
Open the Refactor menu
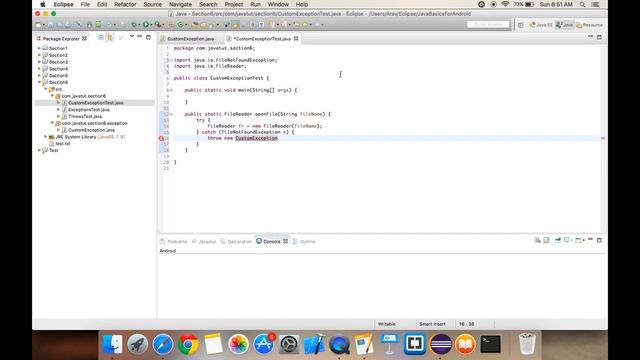tap(125, 4)
